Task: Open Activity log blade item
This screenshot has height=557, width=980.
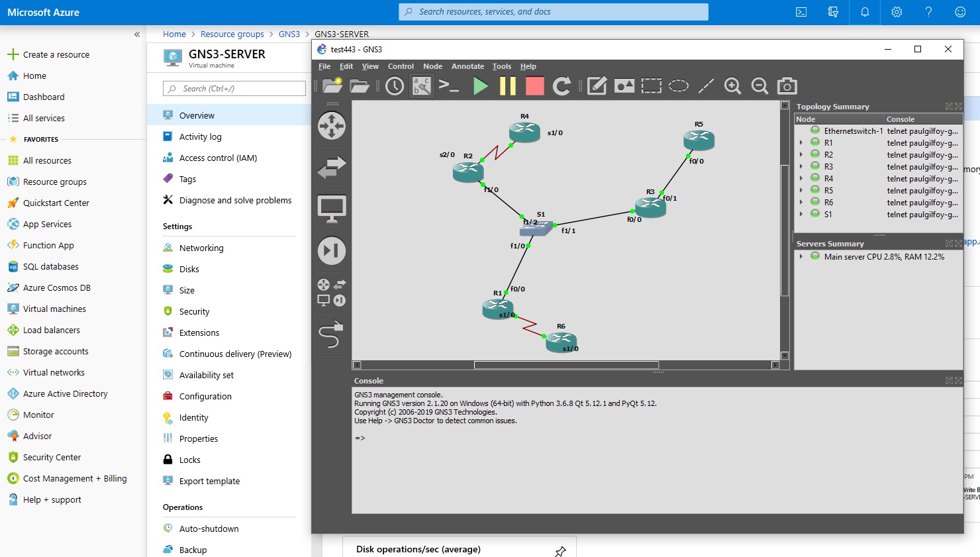Action: tap(201, 136)
